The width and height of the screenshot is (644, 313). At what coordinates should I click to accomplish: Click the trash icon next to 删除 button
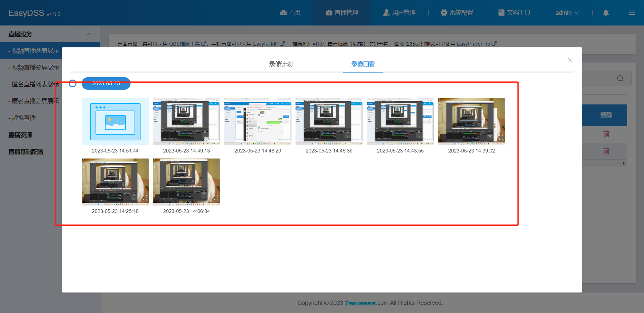[606, 134]
